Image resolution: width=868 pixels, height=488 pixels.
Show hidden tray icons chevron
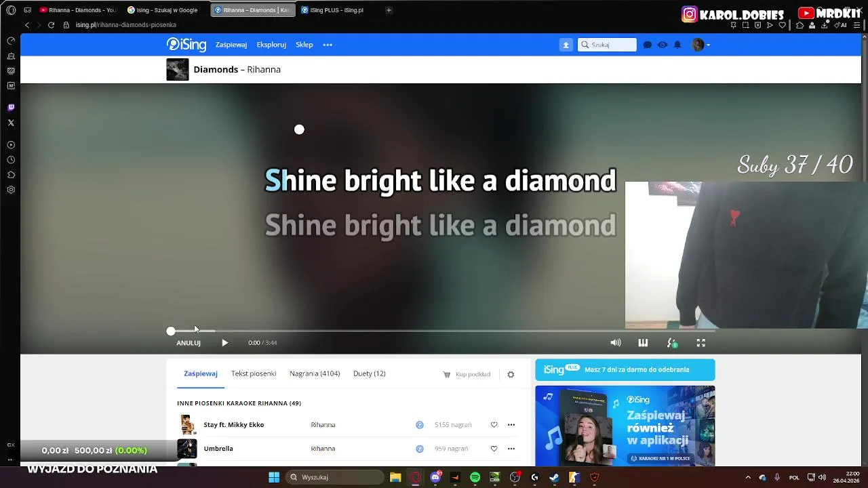748,477
